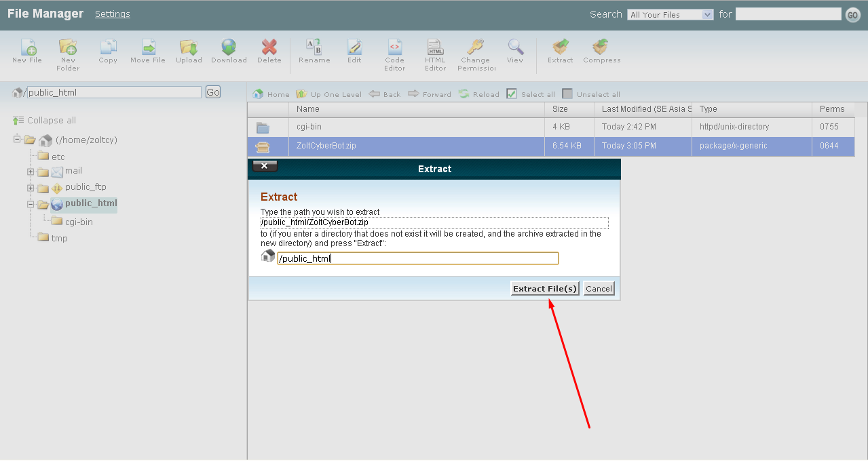
Task: Go to Home in navigation bar
Action: click(x=271, y=94)
